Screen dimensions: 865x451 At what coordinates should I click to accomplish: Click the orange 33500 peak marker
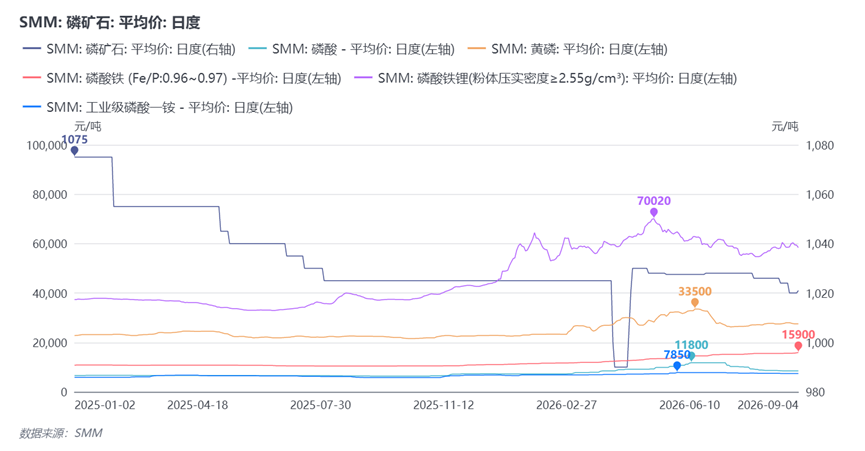pos(695,303)
